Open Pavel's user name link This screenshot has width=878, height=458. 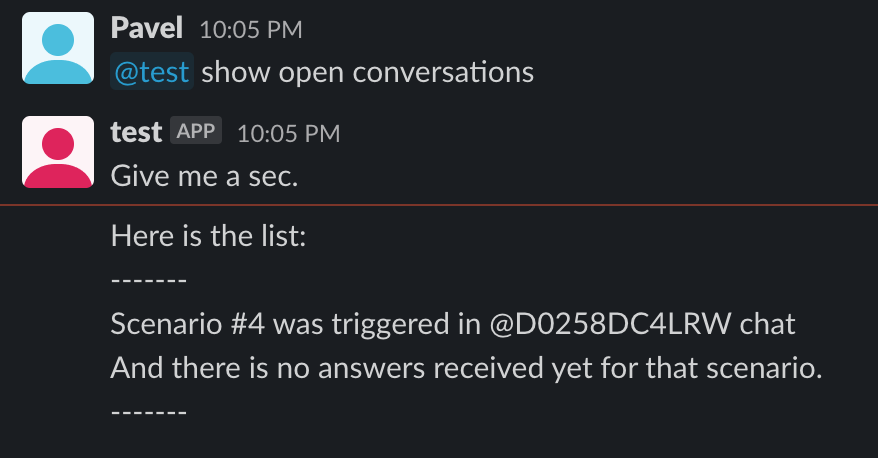click(x=147, y=28)
